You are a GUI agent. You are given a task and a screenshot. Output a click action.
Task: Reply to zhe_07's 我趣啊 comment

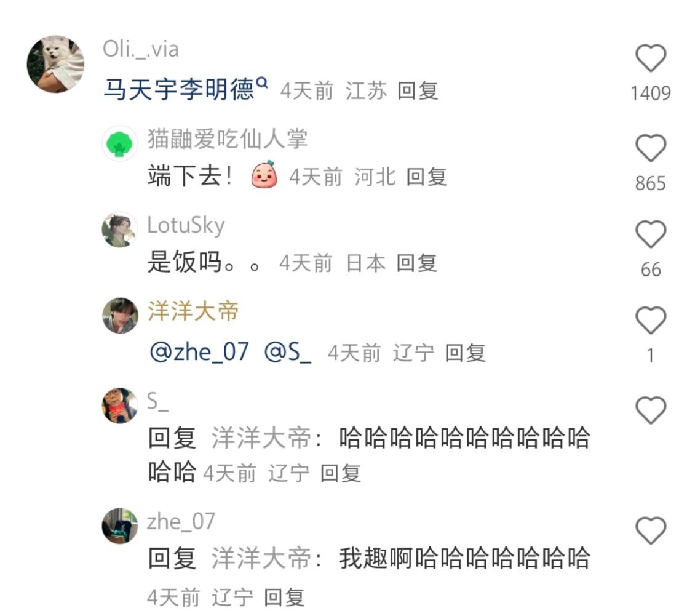[284, 598]
